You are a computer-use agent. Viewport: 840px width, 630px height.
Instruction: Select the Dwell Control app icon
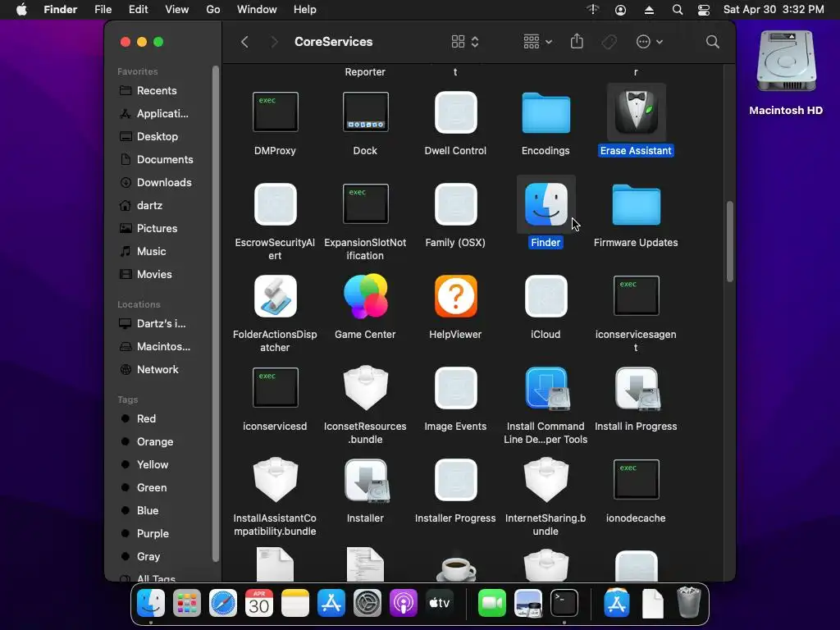point(456,112)
